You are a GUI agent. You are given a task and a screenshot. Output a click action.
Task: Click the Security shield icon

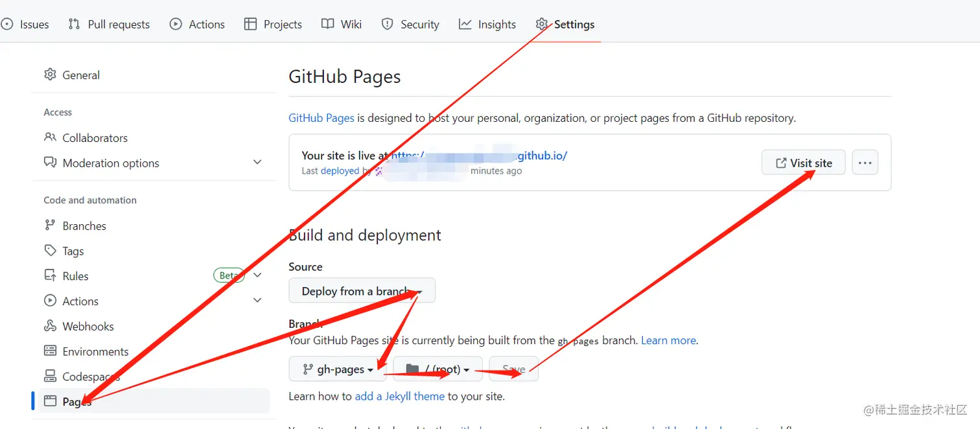coord(388,25)
